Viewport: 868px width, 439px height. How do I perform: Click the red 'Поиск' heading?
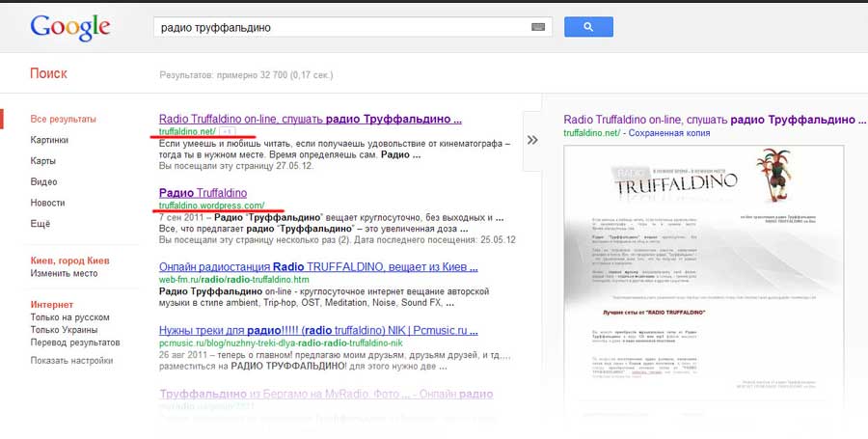pos(49,73)
